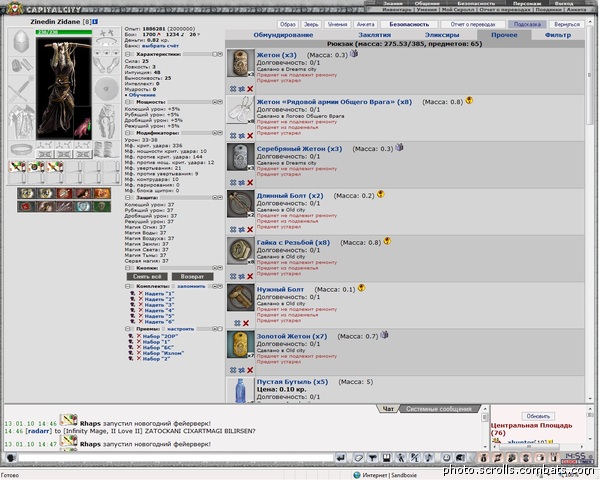
Task: Open character info icon beside Zinedin Zidane
Action: pyautogui.click(x=95, y=22)
